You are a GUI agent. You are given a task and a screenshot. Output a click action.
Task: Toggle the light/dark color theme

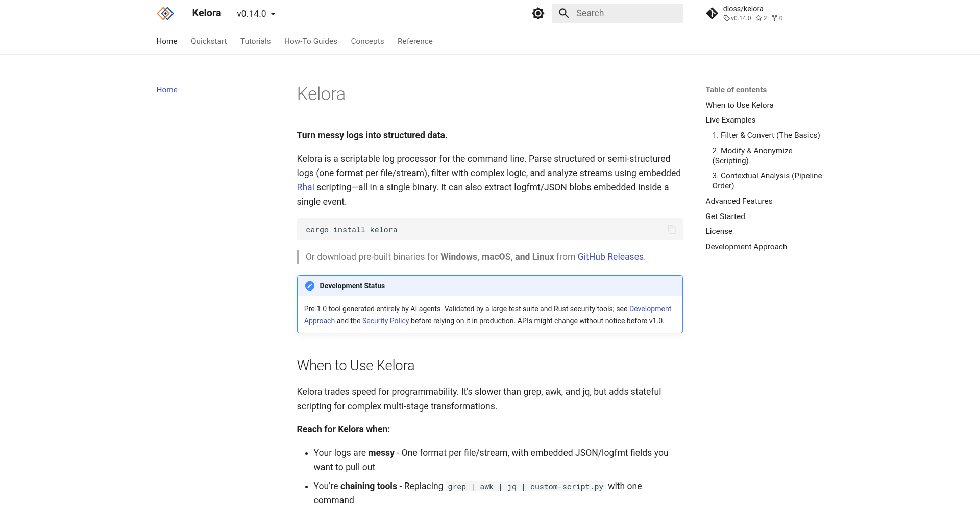[538, 13]
